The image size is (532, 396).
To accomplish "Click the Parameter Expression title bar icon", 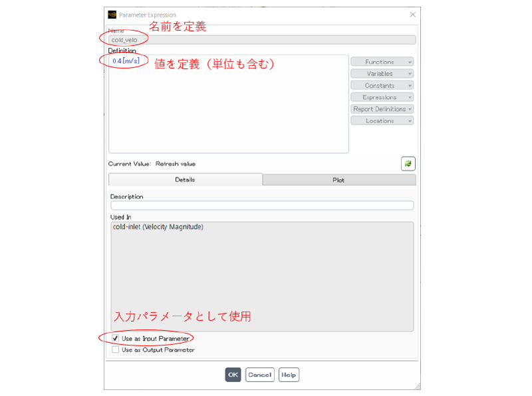I will click(112, 14).
